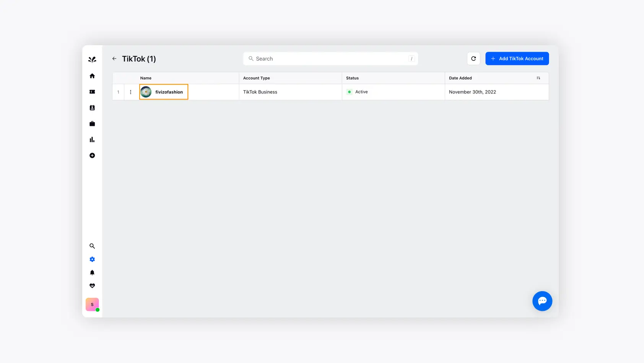
Task: Open the settings gear in sidebar
Action: tap(92, 259)
